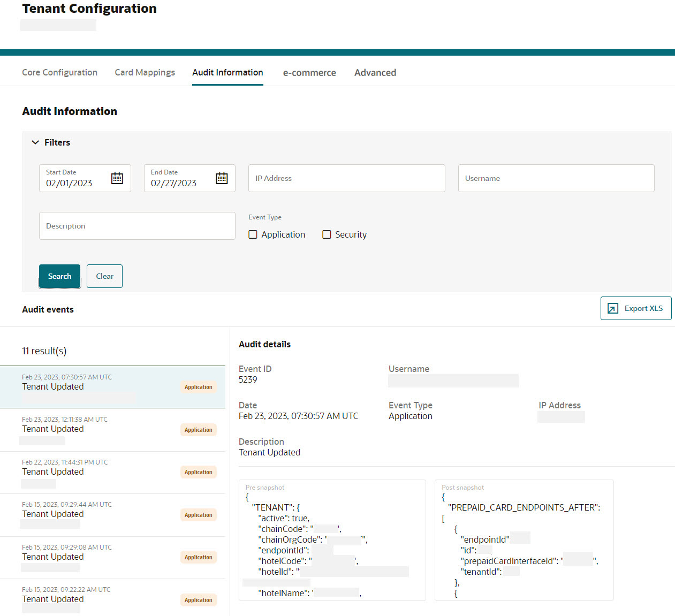The image size is (675, 616).
Task: Export audit events as XLS
Action: (636, 308)
